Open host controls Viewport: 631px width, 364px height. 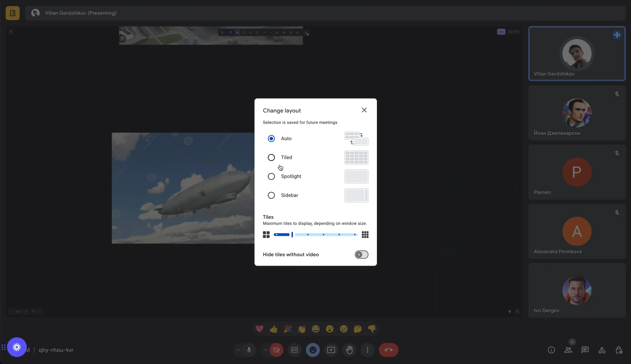click(619, 350)
